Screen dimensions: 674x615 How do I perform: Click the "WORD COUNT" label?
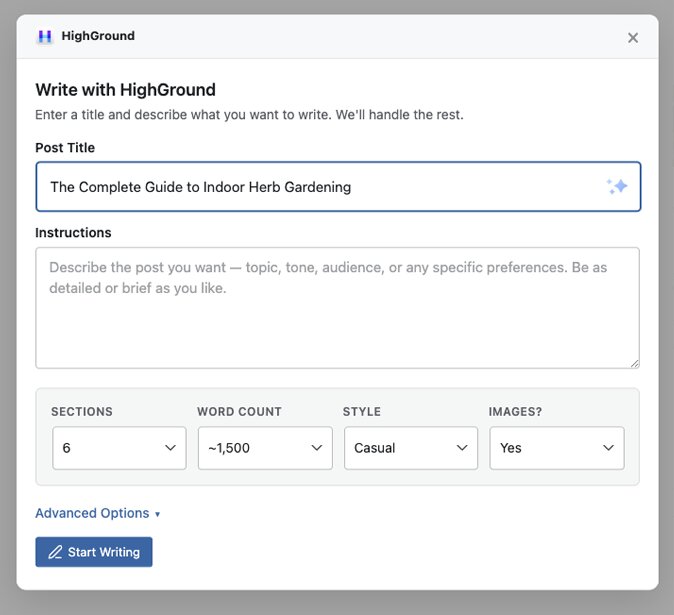[x=239, y=411]
